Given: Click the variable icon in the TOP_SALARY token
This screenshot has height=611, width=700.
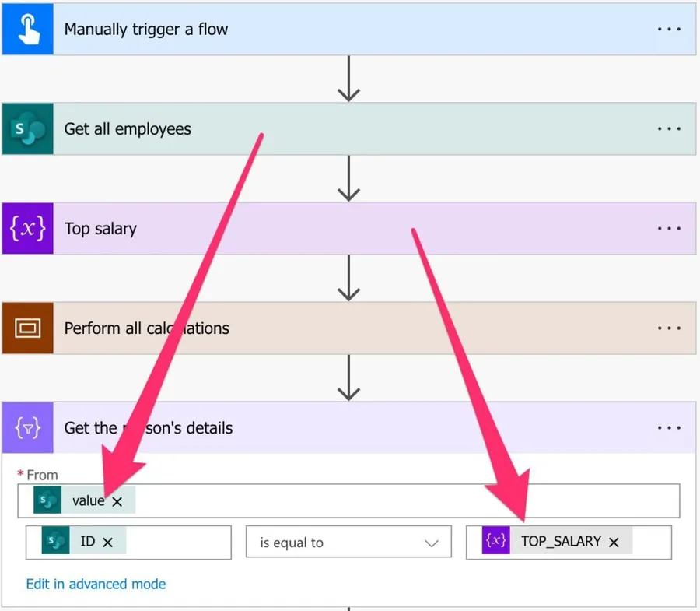Looking at the screenshot, I should [x=495, y=542].
